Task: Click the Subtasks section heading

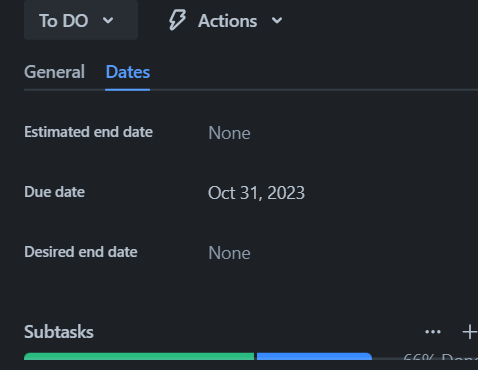Action: [59, 332]
